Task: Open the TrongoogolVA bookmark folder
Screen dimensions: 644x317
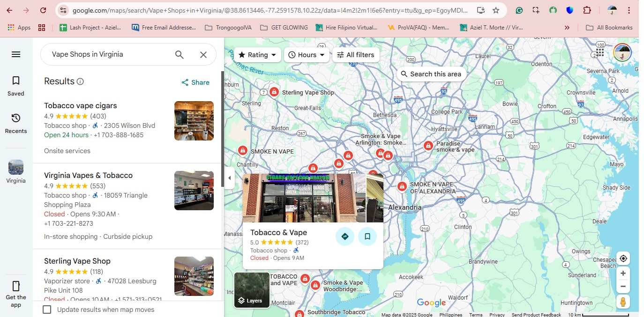Action: coord(229,28)
